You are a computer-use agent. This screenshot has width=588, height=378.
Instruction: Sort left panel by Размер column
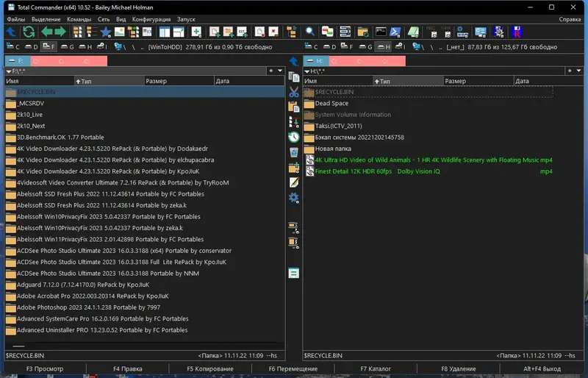click(179, 81)
